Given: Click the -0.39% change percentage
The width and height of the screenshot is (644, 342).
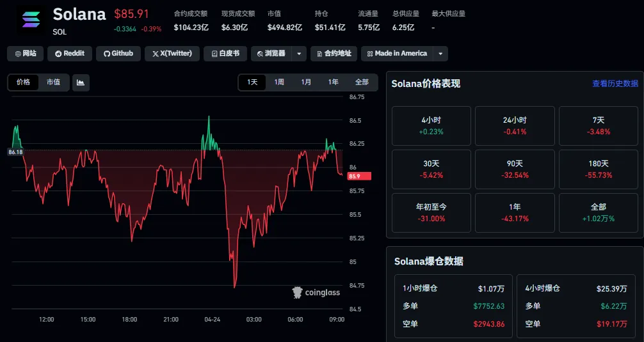Looking at the screenshot, I should 151,29.
